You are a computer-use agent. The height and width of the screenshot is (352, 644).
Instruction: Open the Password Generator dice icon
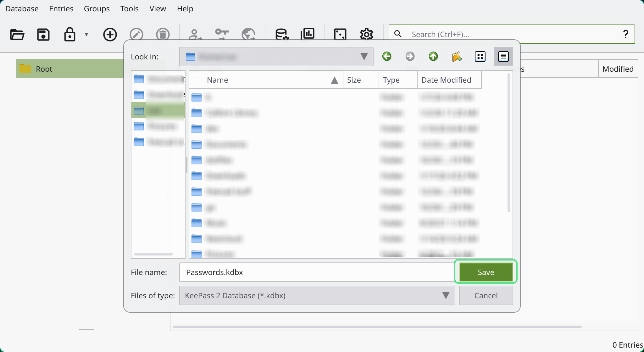pos(340,34)
